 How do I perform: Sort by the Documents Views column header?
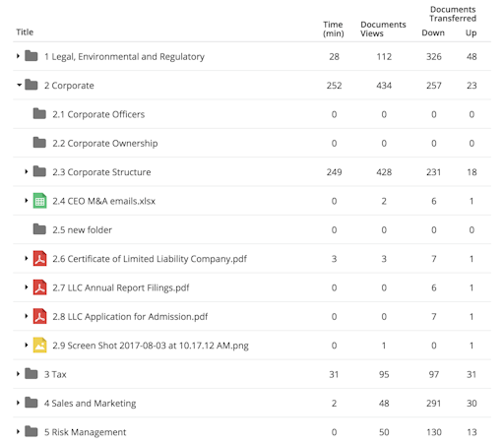click(x=383, y=29)
